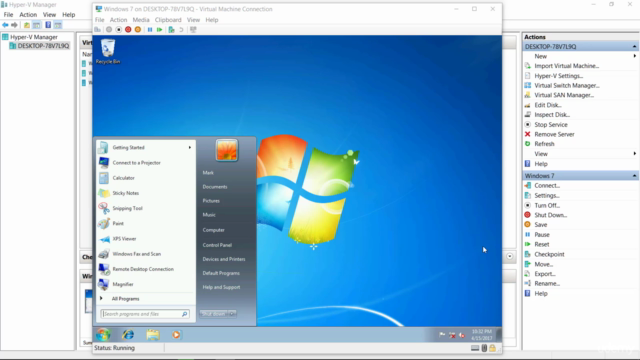Open Internet Explorer from the Windows 7 taskbar

(128, 335)
